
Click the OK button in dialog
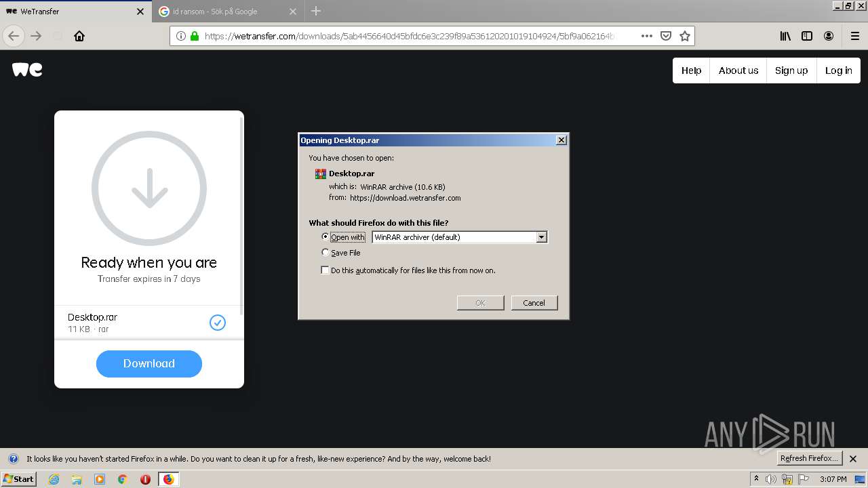[480, 303]
